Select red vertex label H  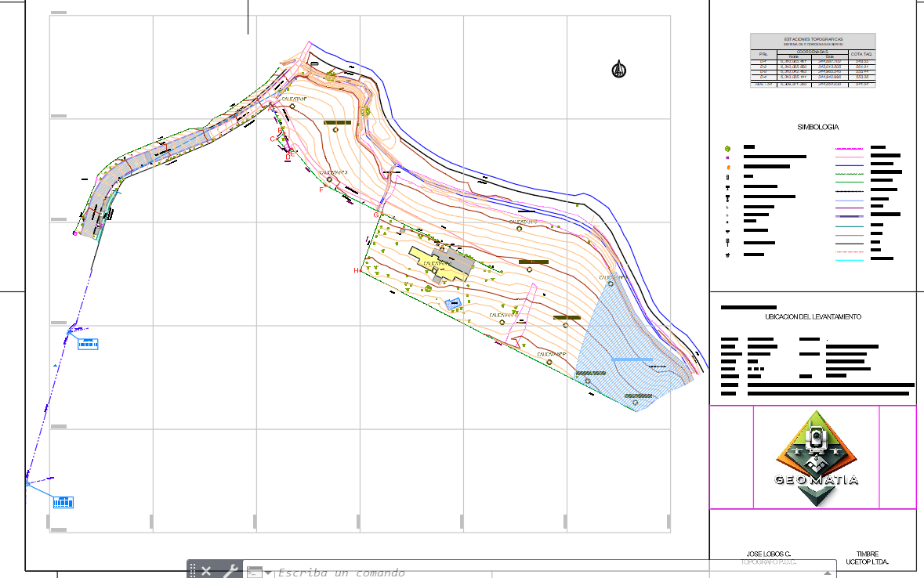pyautogui.click(x=356, y=270)
